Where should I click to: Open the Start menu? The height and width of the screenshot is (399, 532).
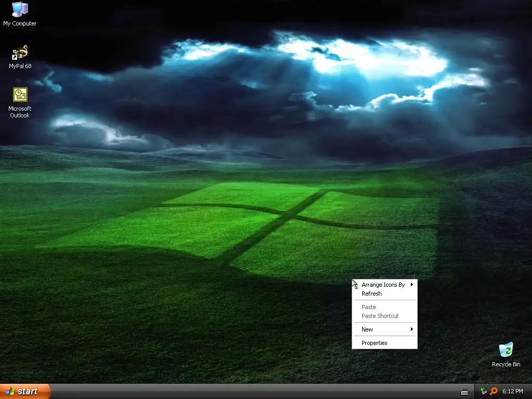(25, 391)
